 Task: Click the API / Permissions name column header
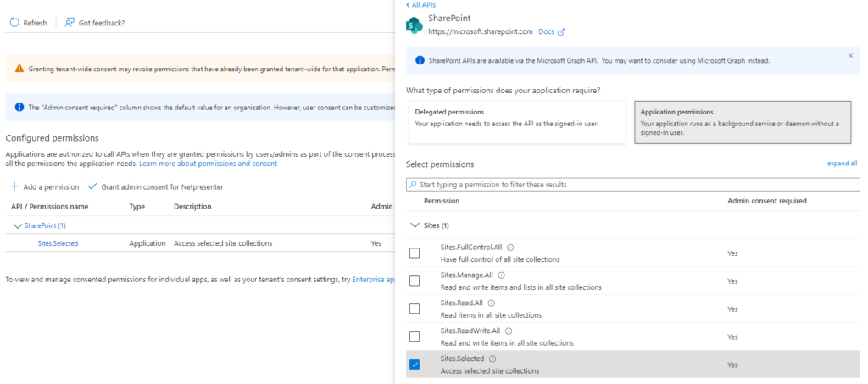point(50,206)
